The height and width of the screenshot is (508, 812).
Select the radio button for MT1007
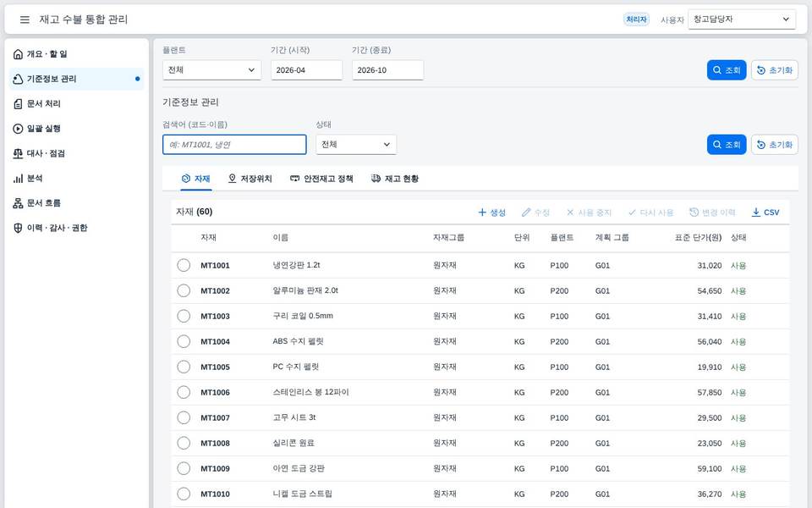[x=184, y=417]
